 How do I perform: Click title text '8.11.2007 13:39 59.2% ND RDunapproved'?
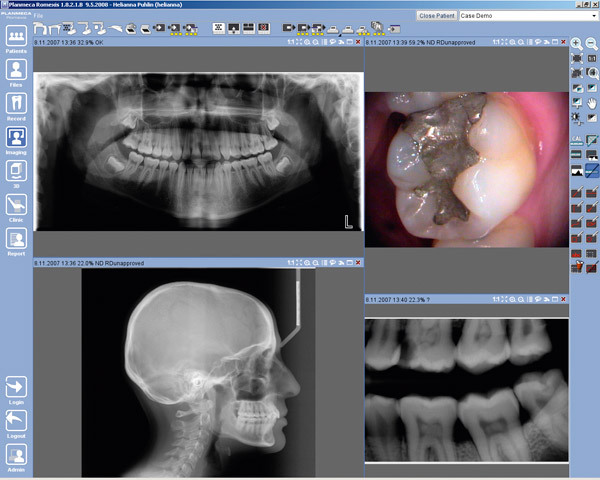(421, 42)
